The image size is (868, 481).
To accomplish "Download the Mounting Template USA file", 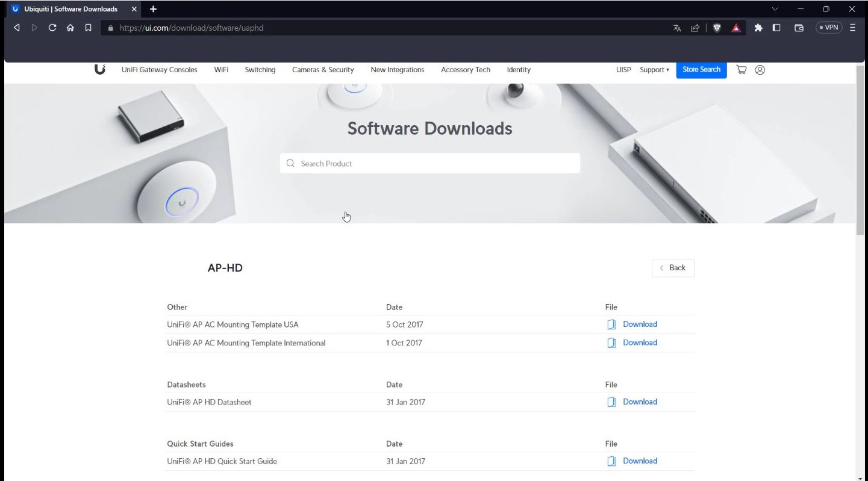I will (640, 324).
